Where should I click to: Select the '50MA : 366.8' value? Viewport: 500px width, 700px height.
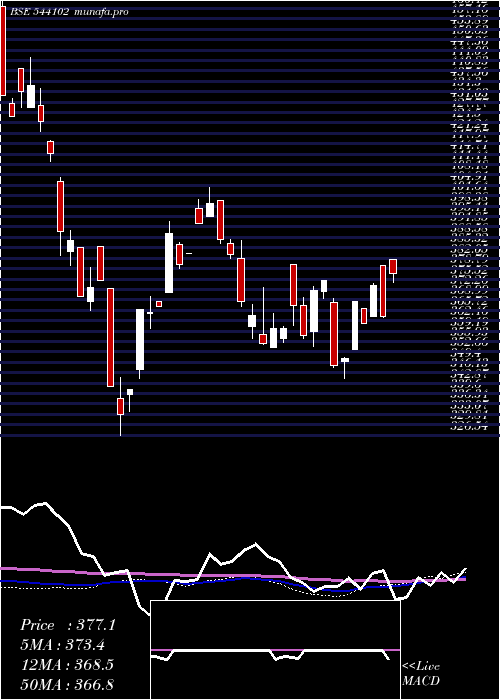[x=67, y=684]
